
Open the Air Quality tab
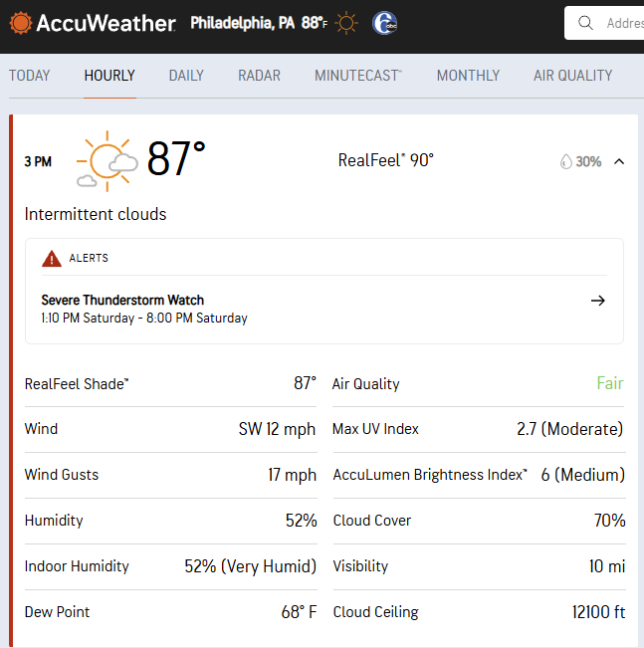point(573,76)
